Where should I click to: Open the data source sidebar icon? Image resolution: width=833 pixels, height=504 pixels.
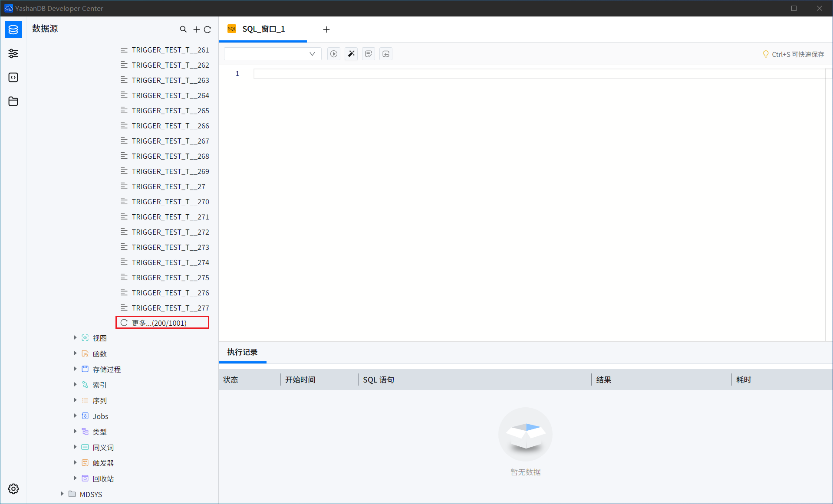coord(13,29)
